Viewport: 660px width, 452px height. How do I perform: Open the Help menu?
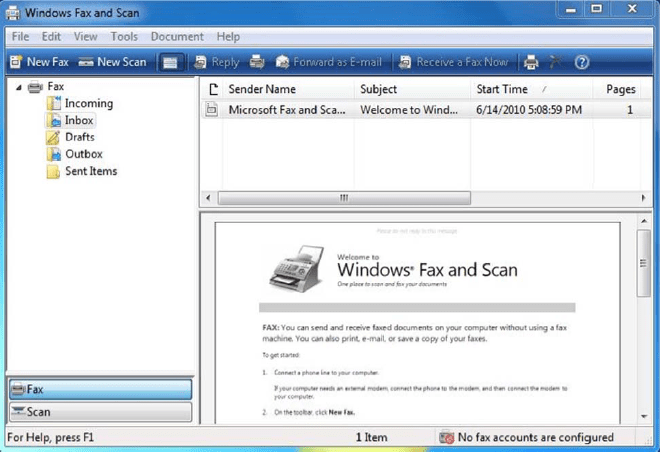tap(228, 37)
